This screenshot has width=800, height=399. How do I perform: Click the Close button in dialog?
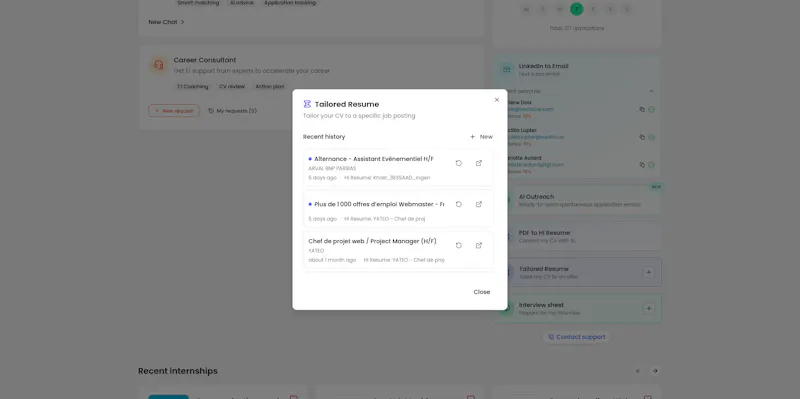coord(482,292)
